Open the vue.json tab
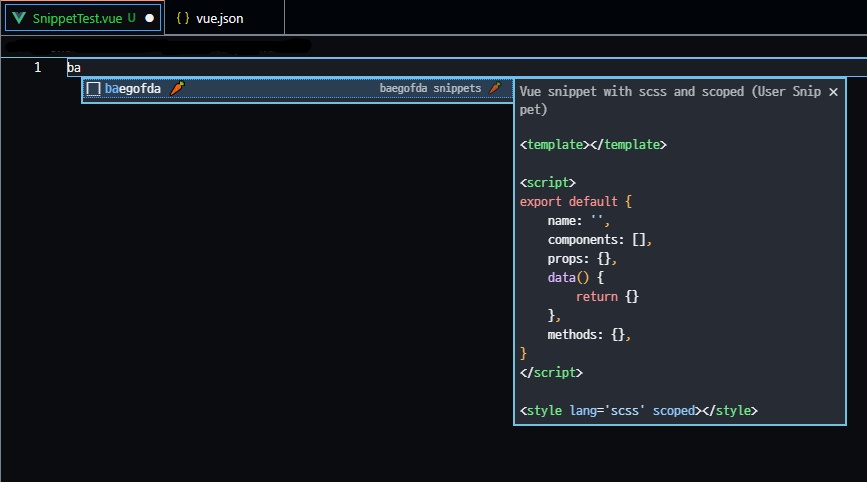The image size is (867, 482). tap(224, 18)
